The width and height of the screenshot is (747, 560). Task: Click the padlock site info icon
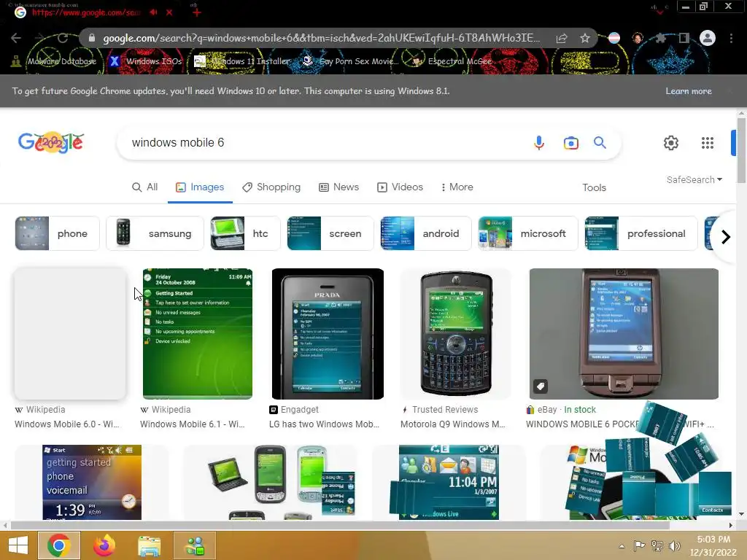(x=92, y=38)
